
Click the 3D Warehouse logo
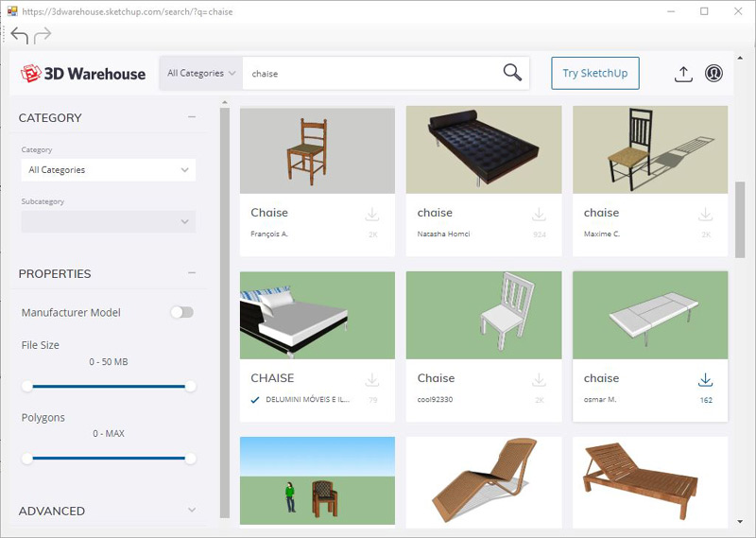[x=83, y=73]
